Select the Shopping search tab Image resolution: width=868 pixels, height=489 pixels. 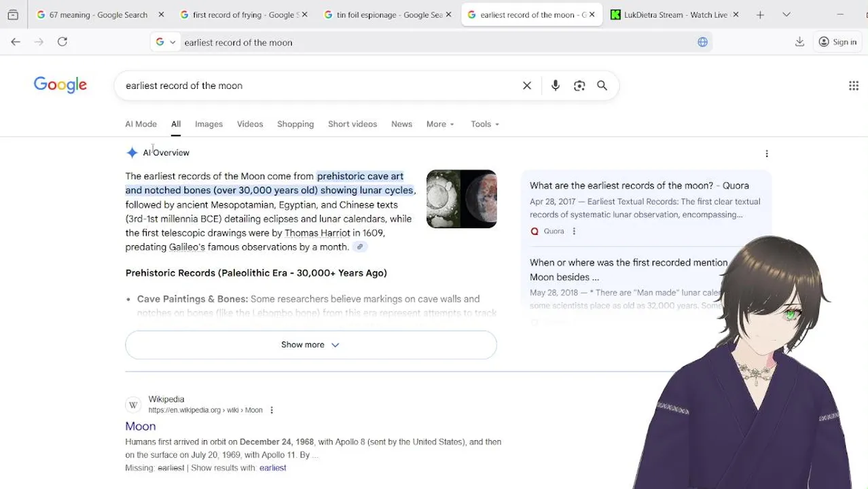(295, 124)
